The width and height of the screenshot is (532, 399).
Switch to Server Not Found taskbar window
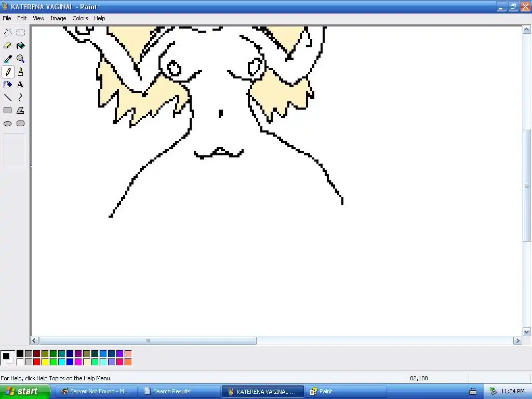click(x=96, y=391)
